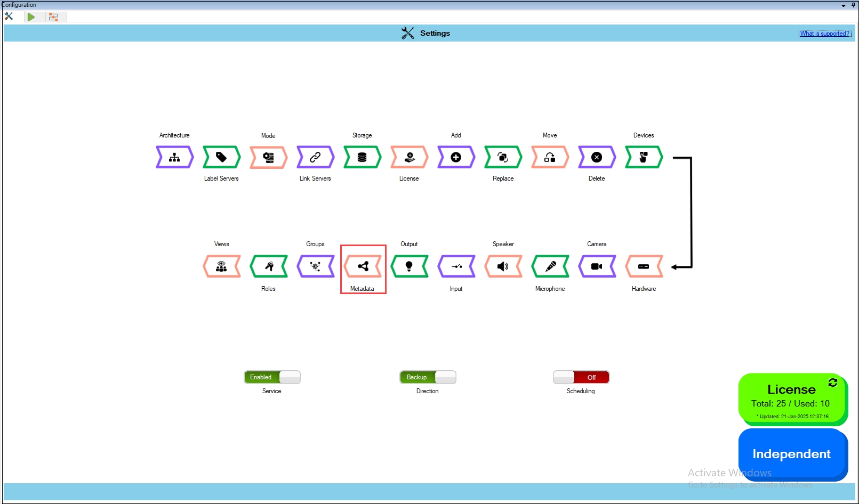Open the Architecture settings icon
Viewport: 859px width, 504px height.
coord(174,157)
